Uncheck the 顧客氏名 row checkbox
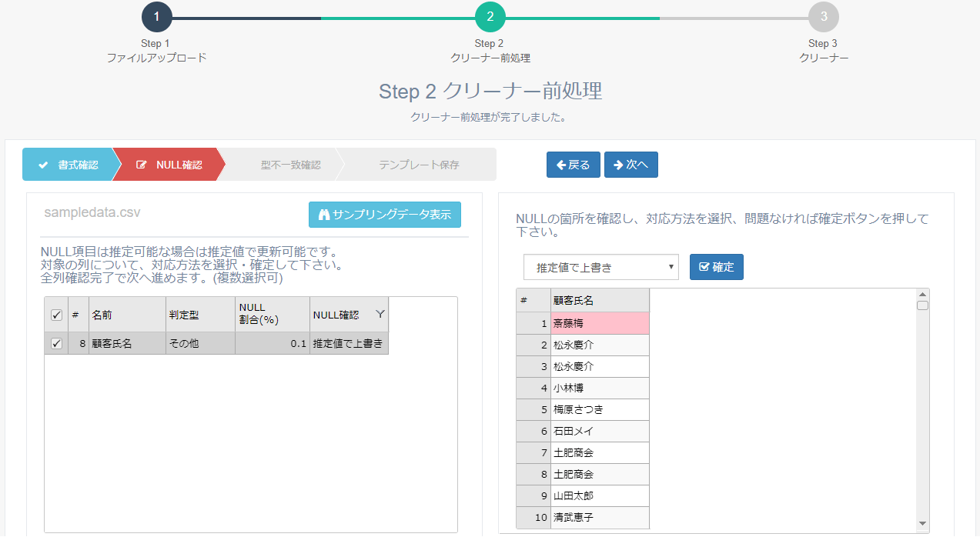 56,344
